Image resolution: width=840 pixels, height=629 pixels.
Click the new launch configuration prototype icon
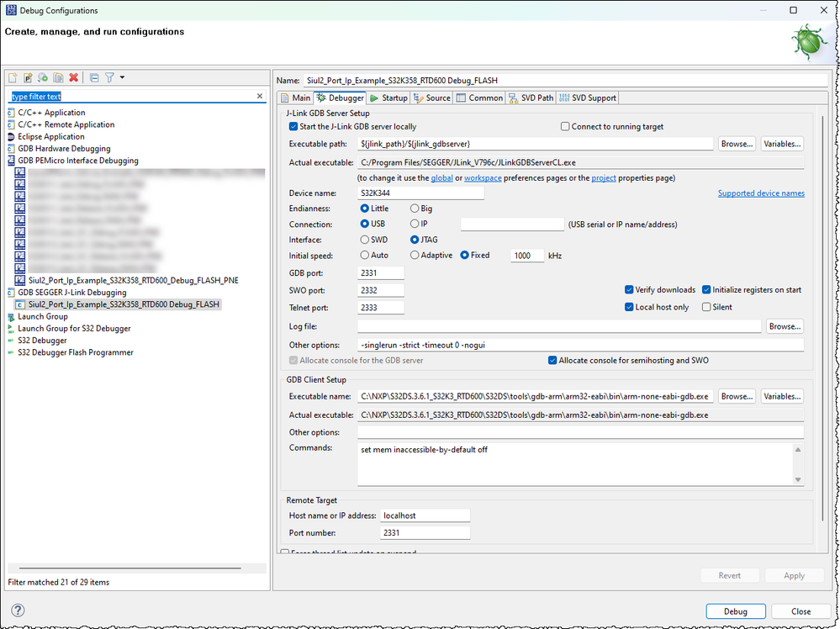click(x=28, y=77)
